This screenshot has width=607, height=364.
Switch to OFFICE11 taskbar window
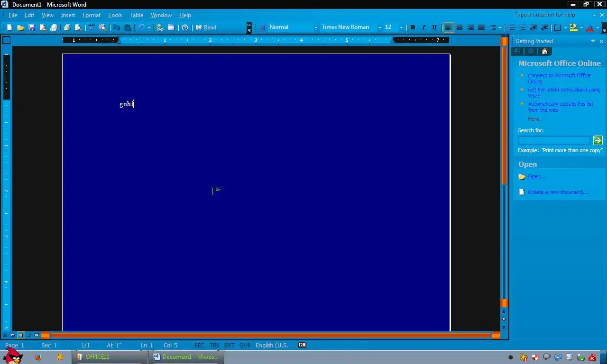click(110, 357)
